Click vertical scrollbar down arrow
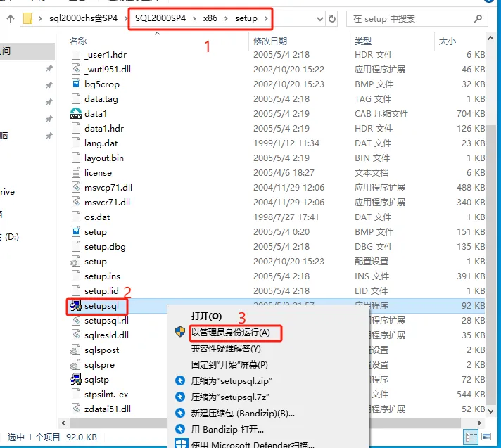Viewport: 501px width, 448px height. tap(490, 411)
